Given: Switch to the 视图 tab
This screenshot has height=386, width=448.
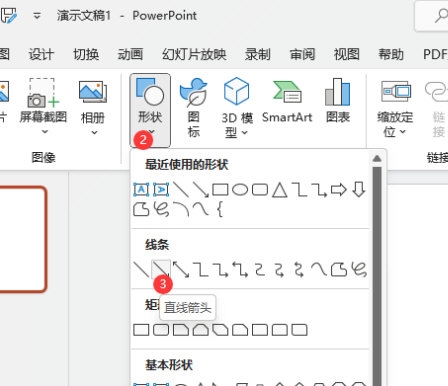Looking at the screenshot, I should [x=347, y=54].
